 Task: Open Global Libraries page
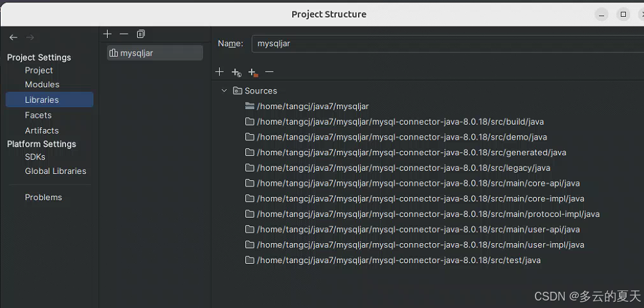coord(55,171)
